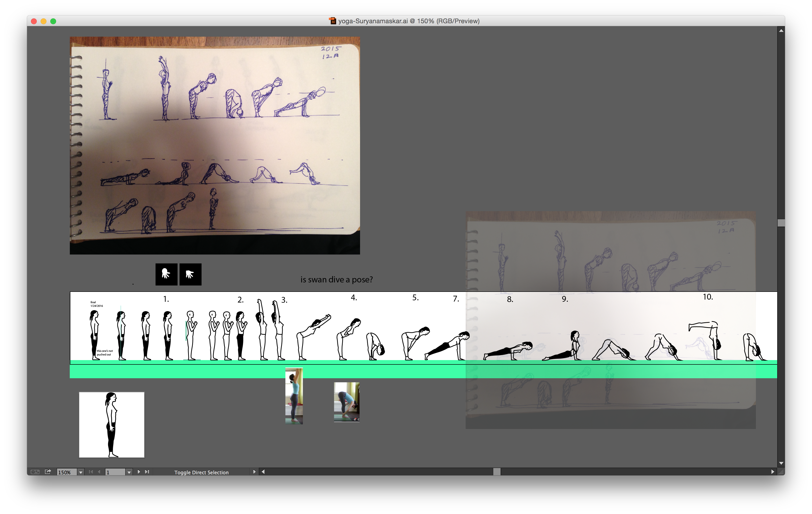Click the Illustrator file icon in title bar
Image resolution: width=812 pixels, height=514 pixels.
point(332,21)
